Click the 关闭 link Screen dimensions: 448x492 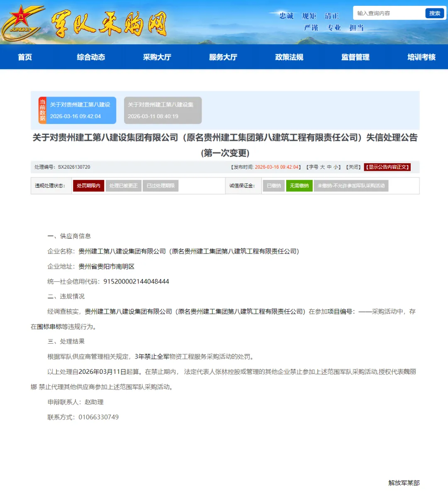click(x=353, y=167)
